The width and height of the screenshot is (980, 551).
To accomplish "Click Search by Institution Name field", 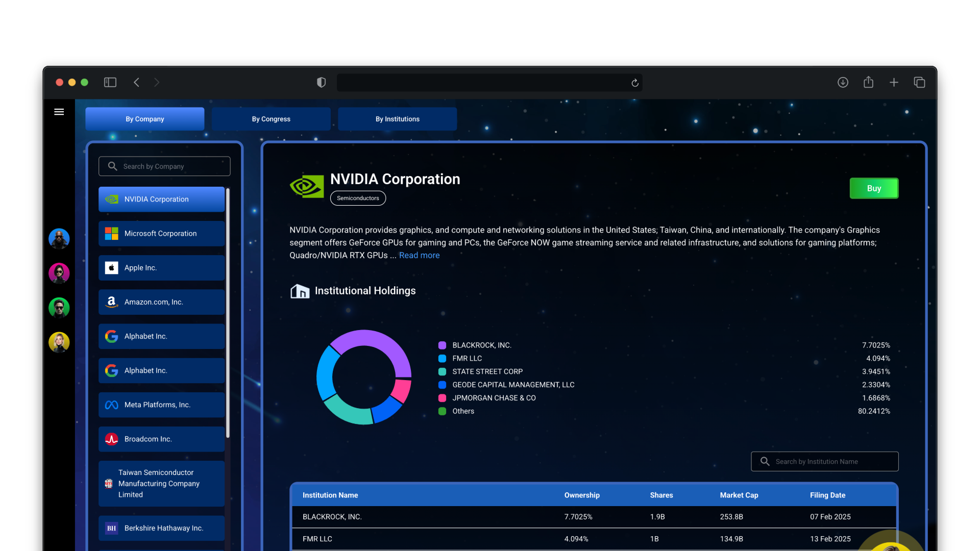I will (x=824, y=461).
